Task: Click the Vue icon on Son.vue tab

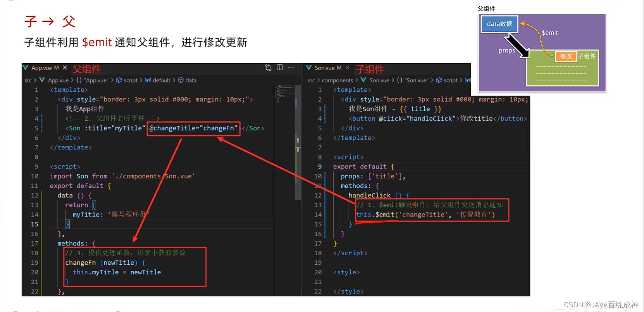Action: tap(309, 68)
